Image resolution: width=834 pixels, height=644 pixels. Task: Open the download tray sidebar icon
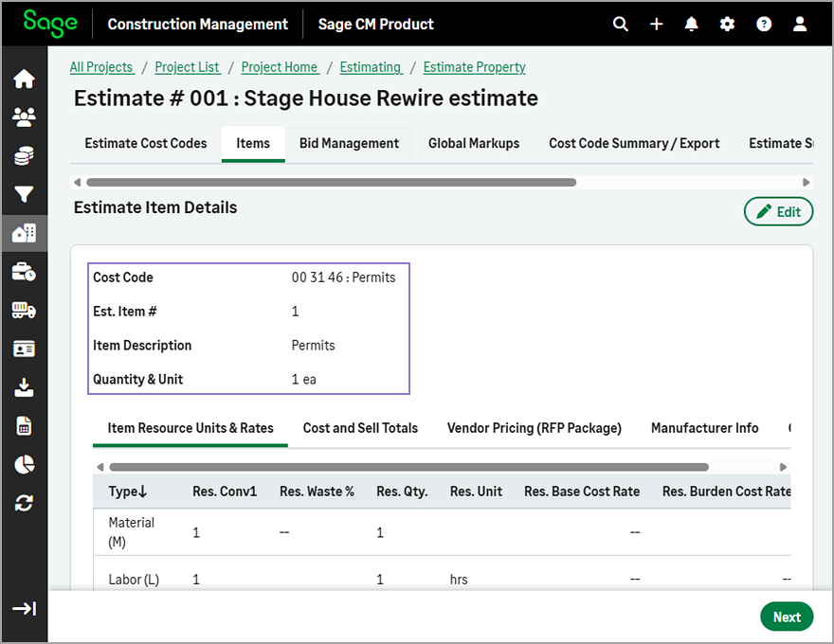click(x=24, y=387)
